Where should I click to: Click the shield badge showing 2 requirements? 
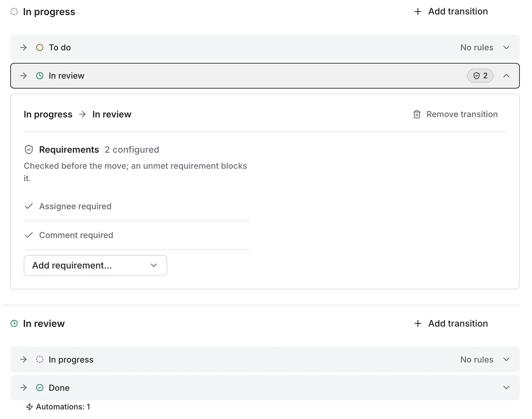pyautogui.click(x=480, y=76)
